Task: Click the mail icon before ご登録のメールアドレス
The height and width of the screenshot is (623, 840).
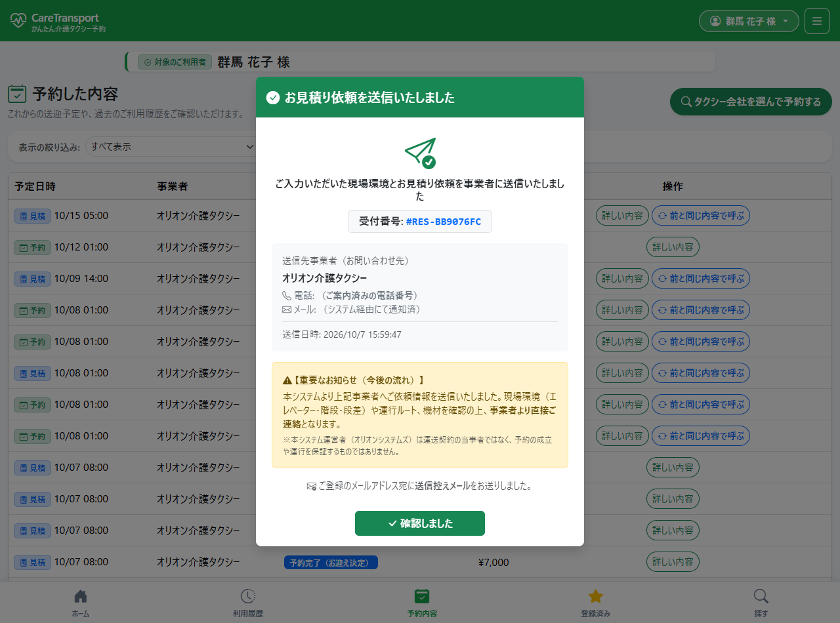Action: click(x=312, y=487)
